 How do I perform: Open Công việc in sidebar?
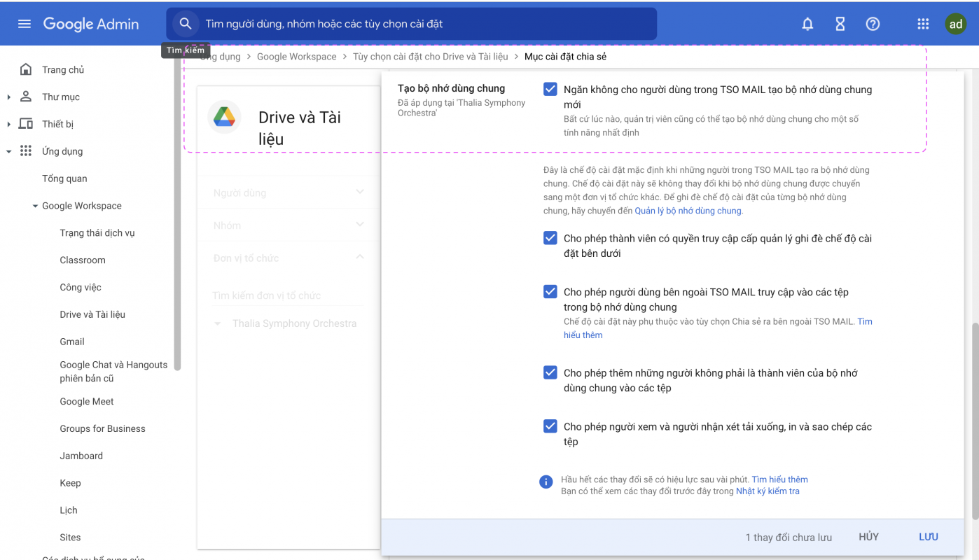coord(81,288)
